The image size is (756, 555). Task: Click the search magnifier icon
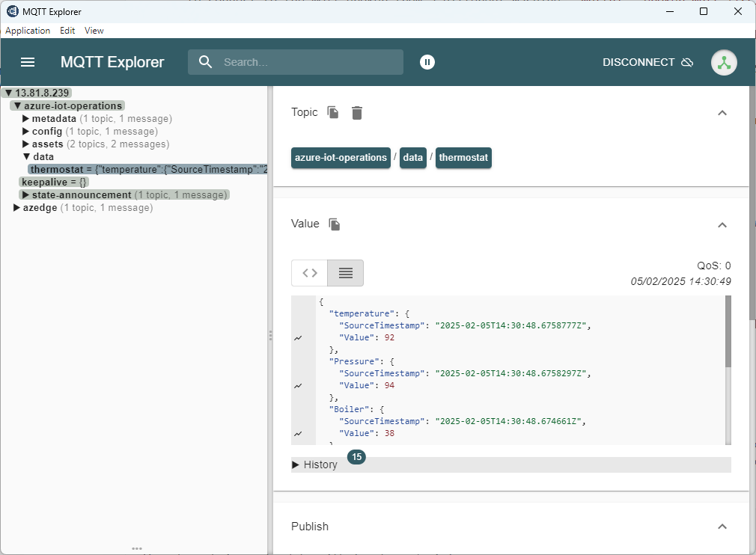point(205,62)
